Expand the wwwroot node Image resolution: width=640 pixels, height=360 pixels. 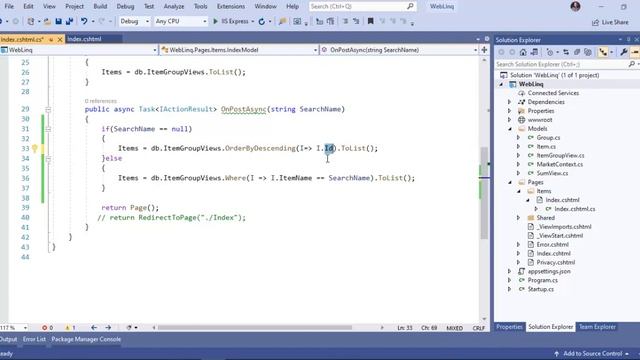(x=509, y=120)
